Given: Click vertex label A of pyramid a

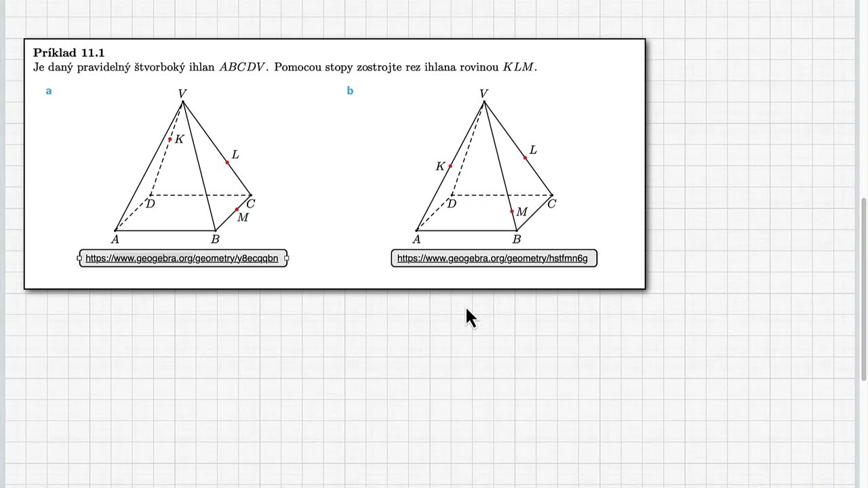Looking at the screenshot, I should tap(115, 239).
